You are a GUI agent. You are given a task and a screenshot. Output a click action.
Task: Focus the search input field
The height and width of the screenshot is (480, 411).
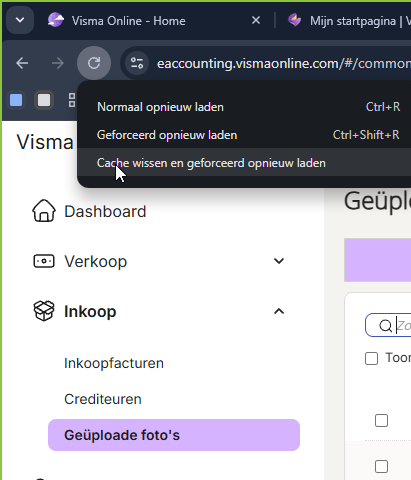(x=389, y=325)
